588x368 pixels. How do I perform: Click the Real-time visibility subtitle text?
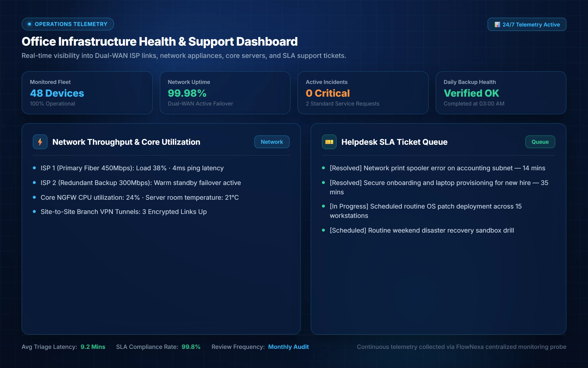pos(184,56)
